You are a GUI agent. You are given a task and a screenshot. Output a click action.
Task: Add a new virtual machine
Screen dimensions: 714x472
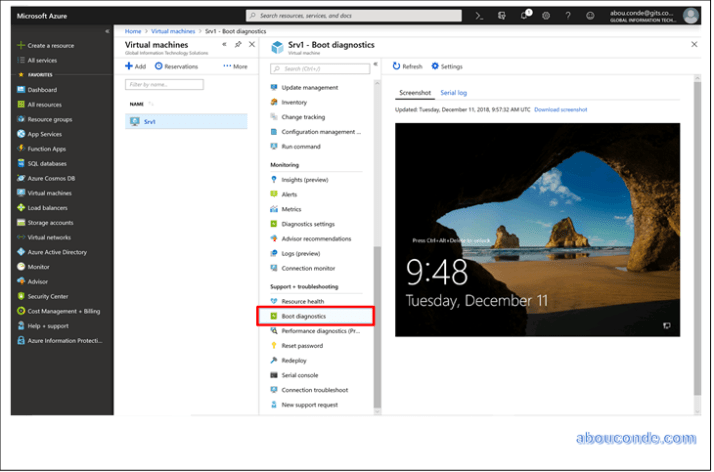tap(135, 66)
